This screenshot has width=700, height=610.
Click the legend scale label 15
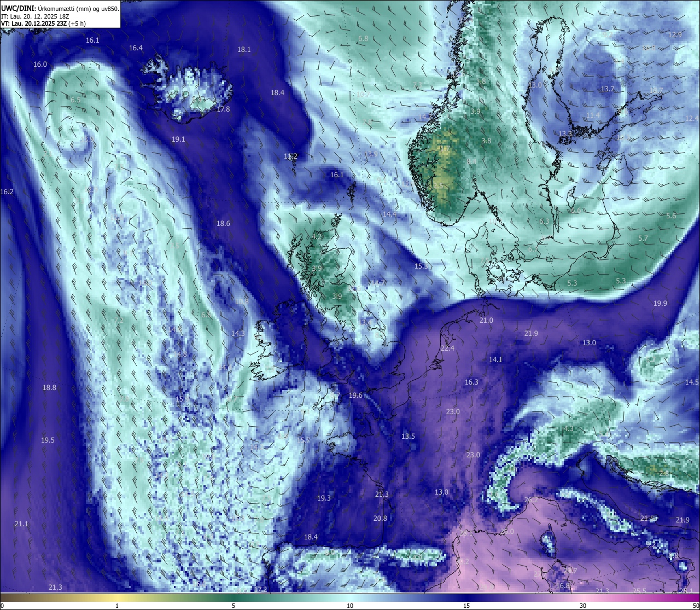[466, 606]
